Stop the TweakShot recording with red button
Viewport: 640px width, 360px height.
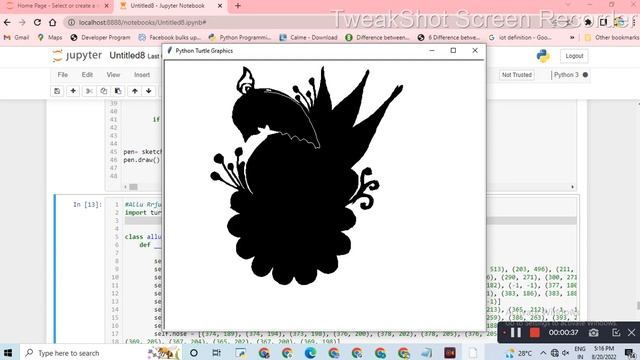coord(534,333)
